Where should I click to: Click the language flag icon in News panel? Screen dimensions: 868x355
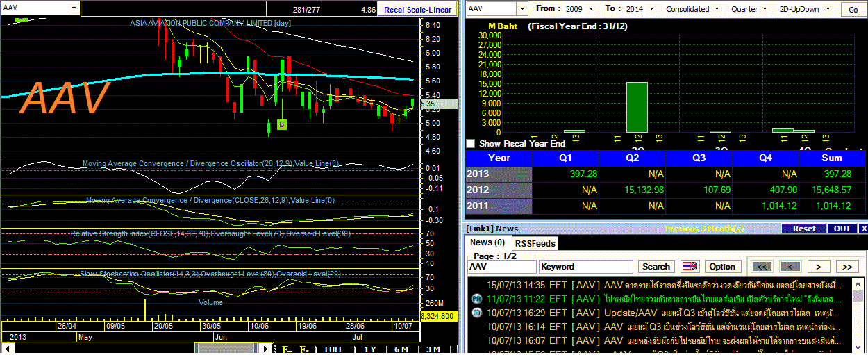pos(690,267)
